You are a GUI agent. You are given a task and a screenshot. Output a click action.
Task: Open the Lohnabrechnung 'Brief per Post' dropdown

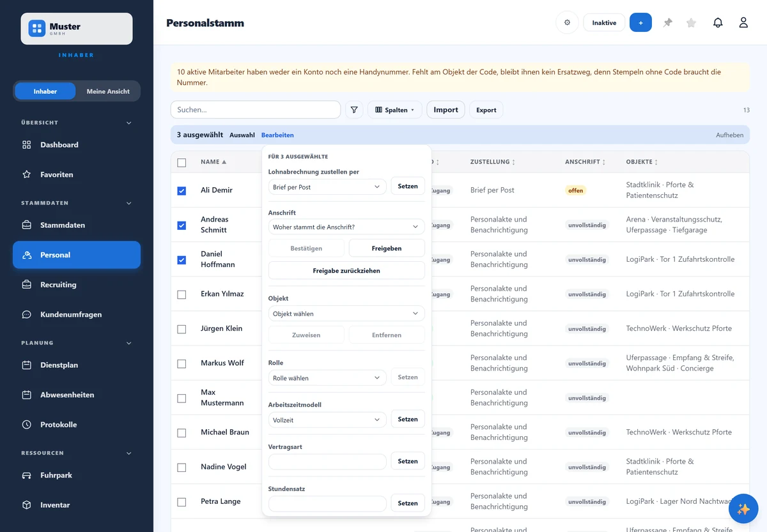[x=327, y=187]
